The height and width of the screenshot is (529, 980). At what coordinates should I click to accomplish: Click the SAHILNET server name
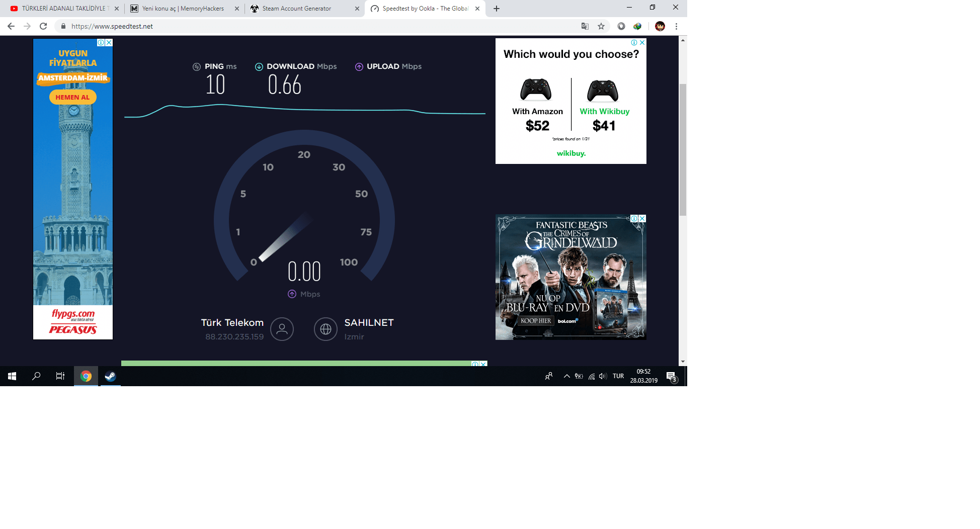click(369, 323)
